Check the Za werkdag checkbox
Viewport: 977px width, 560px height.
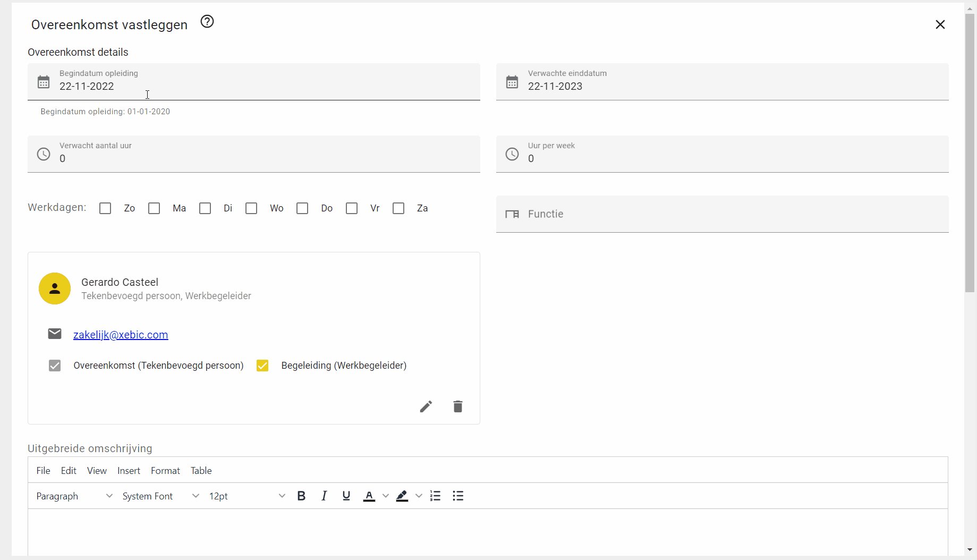pyautogui.click(x=398, y=208)
